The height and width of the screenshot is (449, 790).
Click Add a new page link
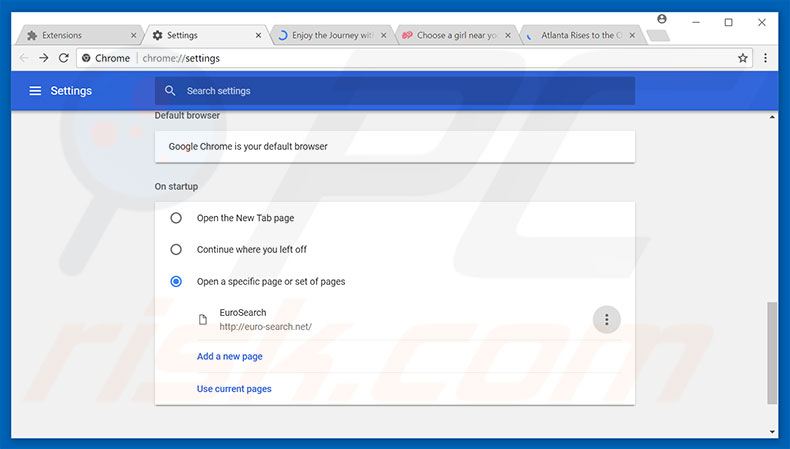pos(230,356)
